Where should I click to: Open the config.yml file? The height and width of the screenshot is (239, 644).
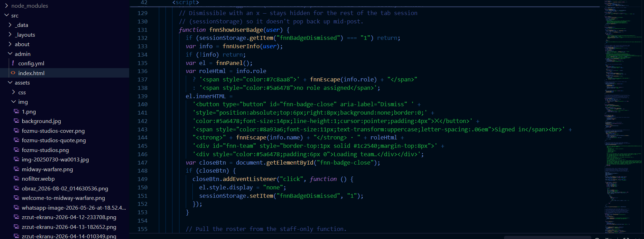coord(31,63)
